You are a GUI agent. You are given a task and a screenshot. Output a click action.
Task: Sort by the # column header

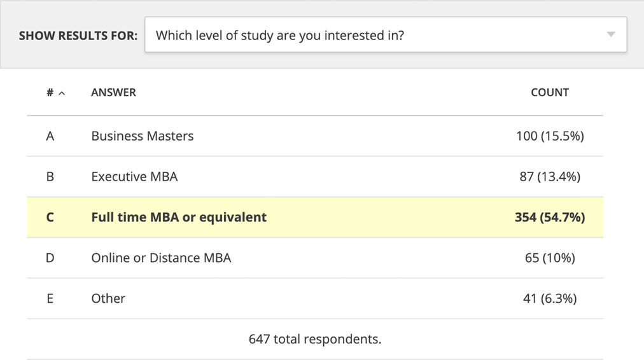(x=50, y=92)
